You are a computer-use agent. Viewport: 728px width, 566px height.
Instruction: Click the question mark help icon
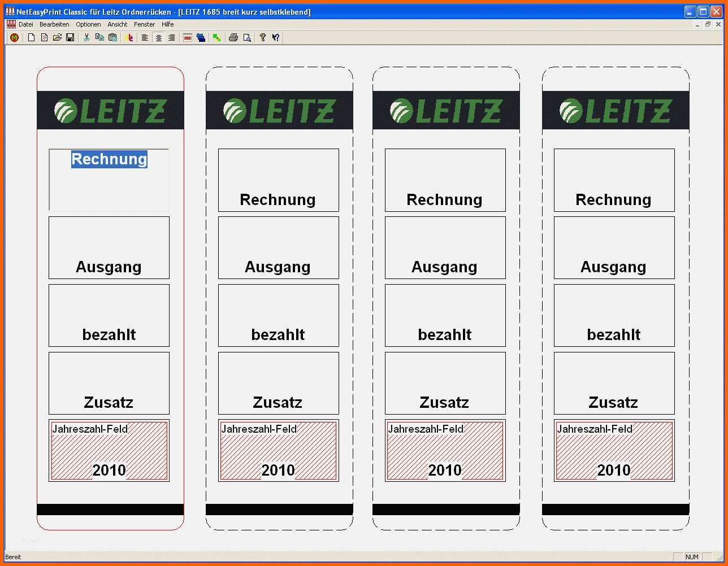pyautogui.click(x=263, y=38)
